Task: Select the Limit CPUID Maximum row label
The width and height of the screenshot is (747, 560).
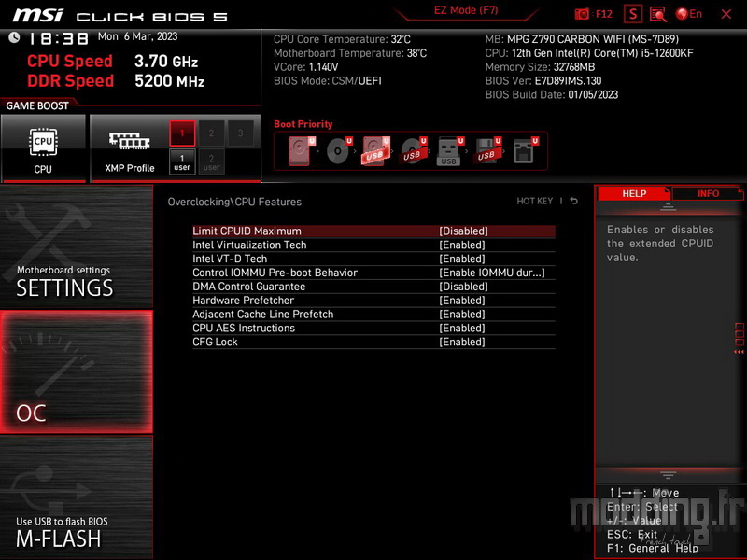Action: 247,231
